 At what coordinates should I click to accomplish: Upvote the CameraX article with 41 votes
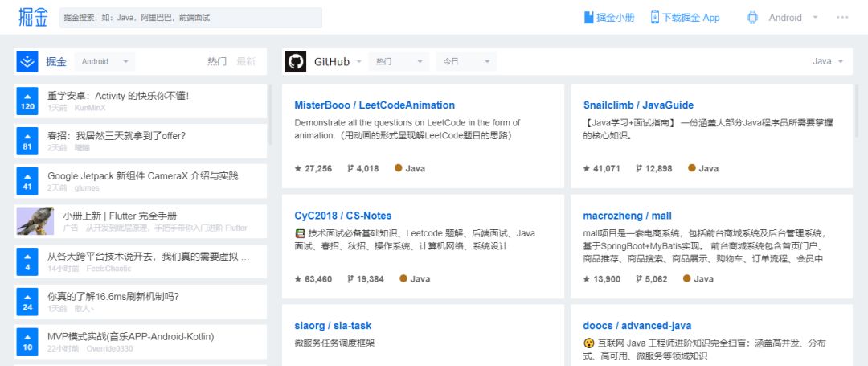click(x=27, y=182)
